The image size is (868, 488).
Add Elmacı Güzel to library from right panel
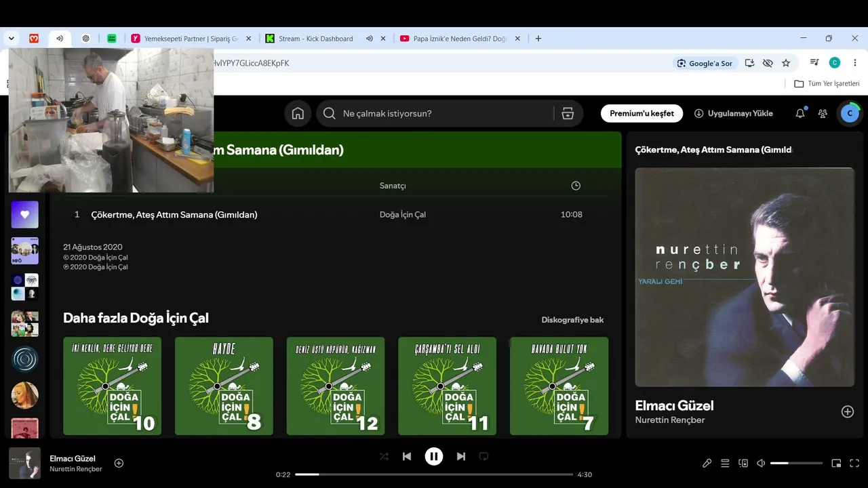[x=848, y=411]
